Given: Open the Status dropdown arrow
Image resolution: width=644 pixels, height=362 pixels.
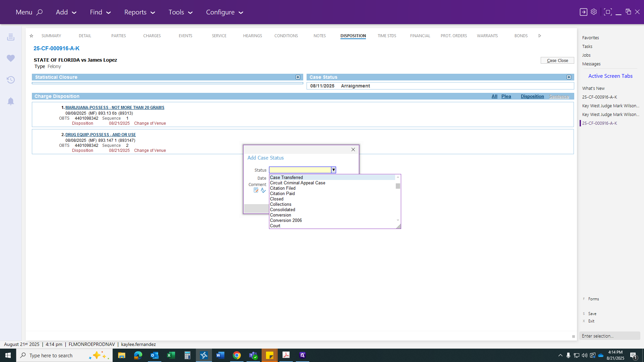Looking at the screenshot, I should click(x=333, y=170).
